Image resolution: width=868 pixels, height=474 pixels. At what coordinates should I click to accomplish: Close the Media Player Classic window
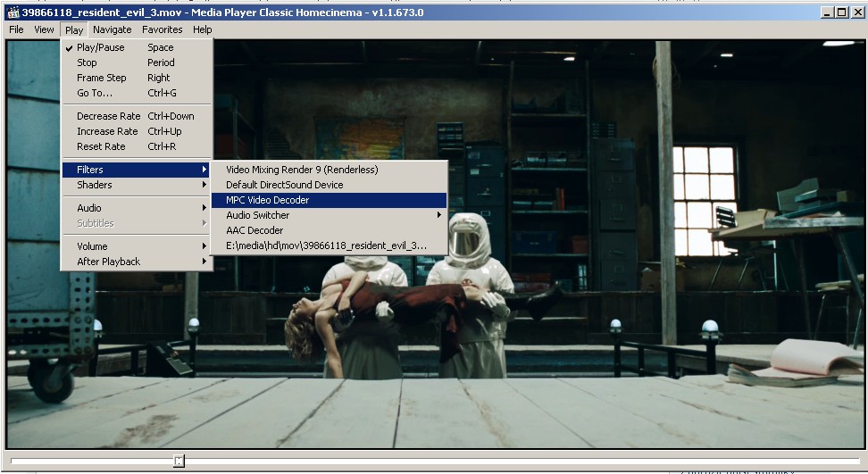[x=858, y=12]
